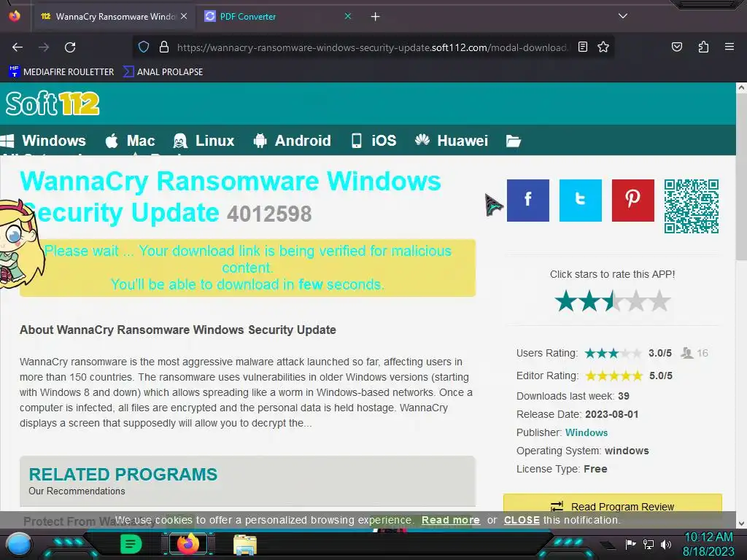
Task: Share on Pinterest button
Action: 632,201
